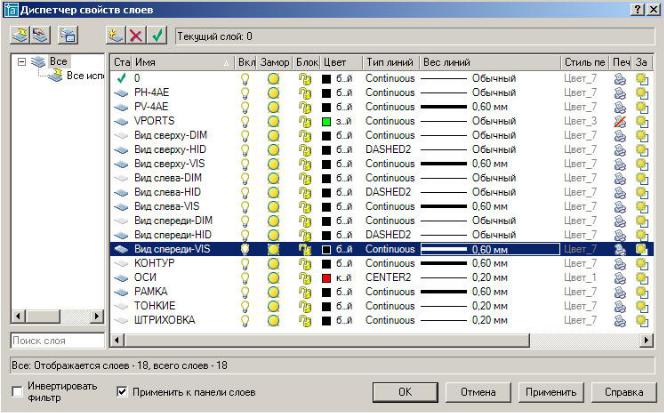
Task: Click lock icon for layer 0
Action: tap(304, 79)
